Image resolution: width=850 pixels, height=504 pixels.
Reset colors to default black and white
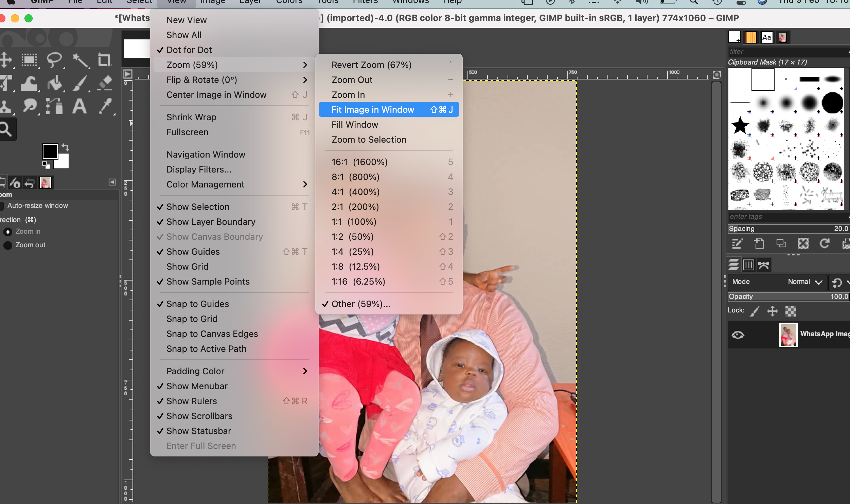[x=46, y=165]
